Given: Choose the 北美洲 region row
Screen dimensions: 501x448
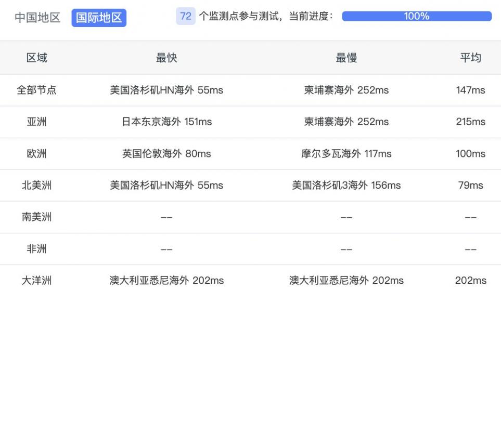Looking at the screenshot, I should point(36,186).
